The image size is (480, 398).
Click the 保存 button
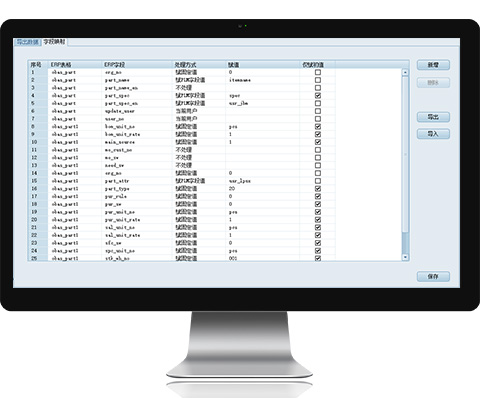click(x=433, y=276)
